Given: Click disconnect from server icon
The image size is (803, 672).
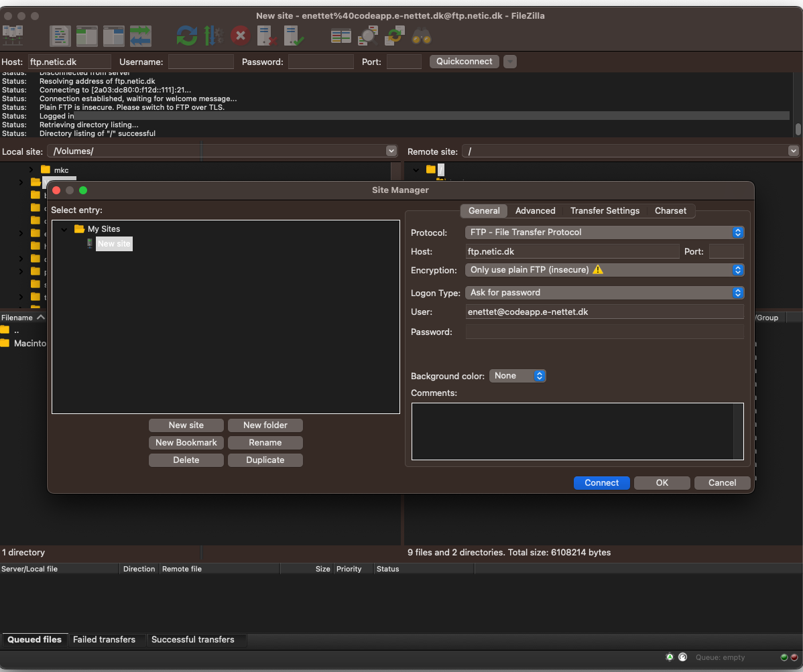Looking at the screenshot, I should click(x=267, y=36).
